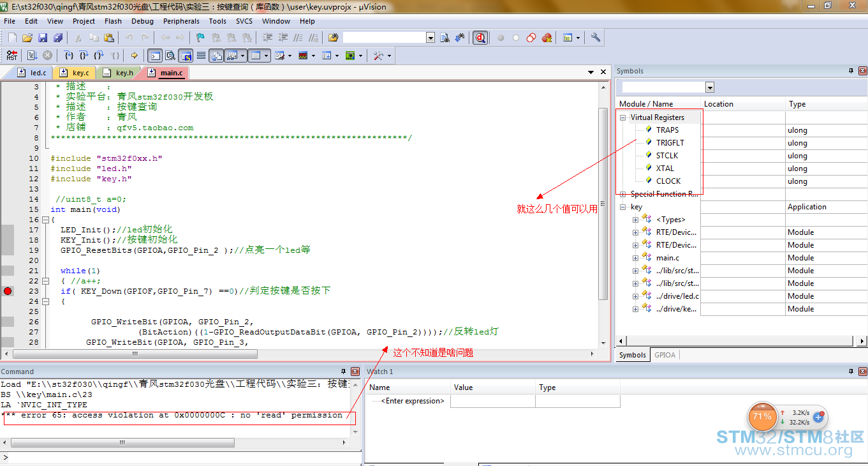Open the Flash menu
The width and height of the screenshot is (868, 466).
(x=113, y=21)
